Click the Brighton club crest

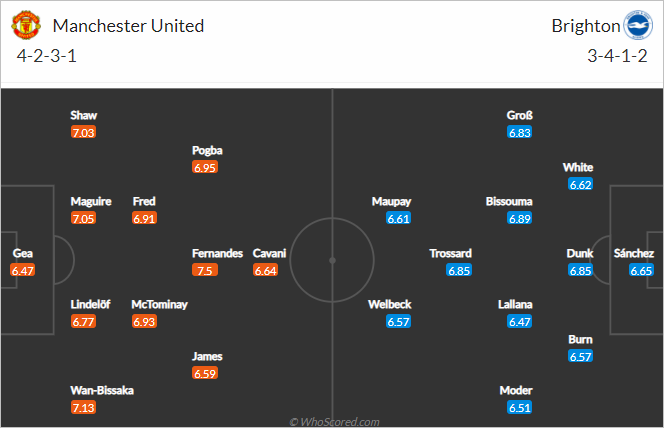638,25
